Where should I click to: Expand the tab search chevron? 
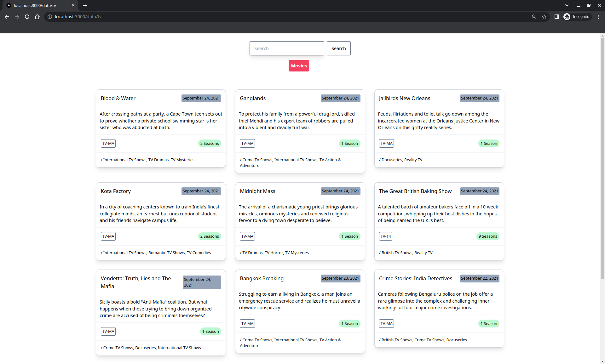pyautogui.click(x=567, y=5)
